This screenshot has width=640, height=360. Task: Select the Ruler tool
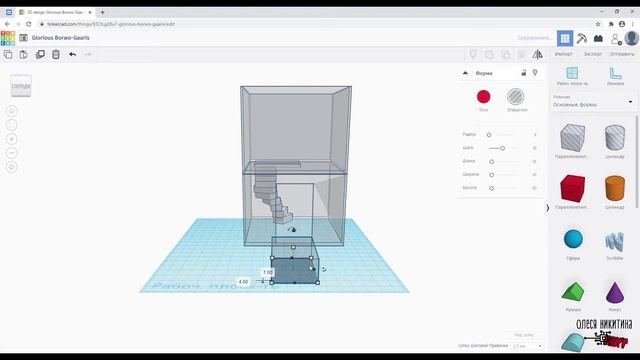[616, 76]
